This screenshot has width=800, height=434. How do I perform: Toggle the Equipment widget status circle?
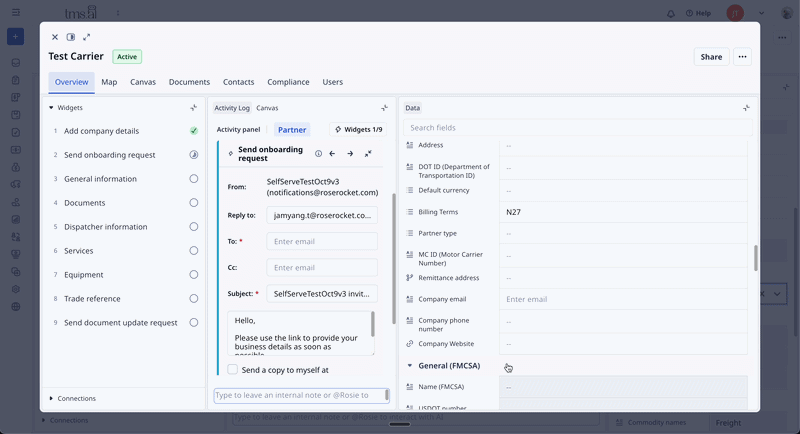(193, 275)
